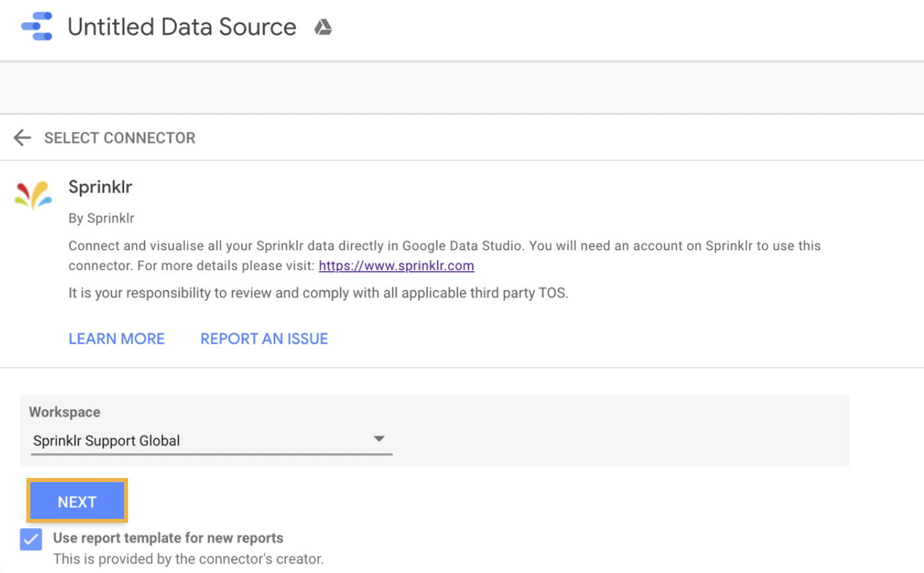Click the Google Drive icon beside the title
The image size is (924, 573).
(x=323, y=27)
